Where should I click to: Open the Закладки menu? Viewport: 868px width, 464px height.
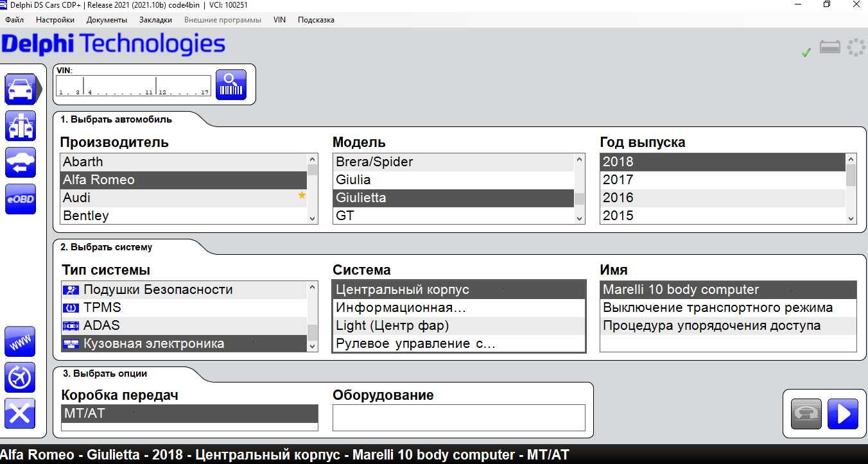coord(155,20)
